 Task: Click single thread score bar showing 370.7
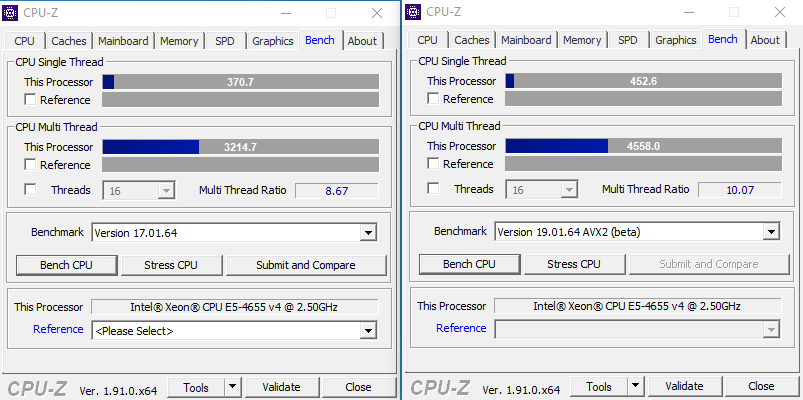click(241, 82)
